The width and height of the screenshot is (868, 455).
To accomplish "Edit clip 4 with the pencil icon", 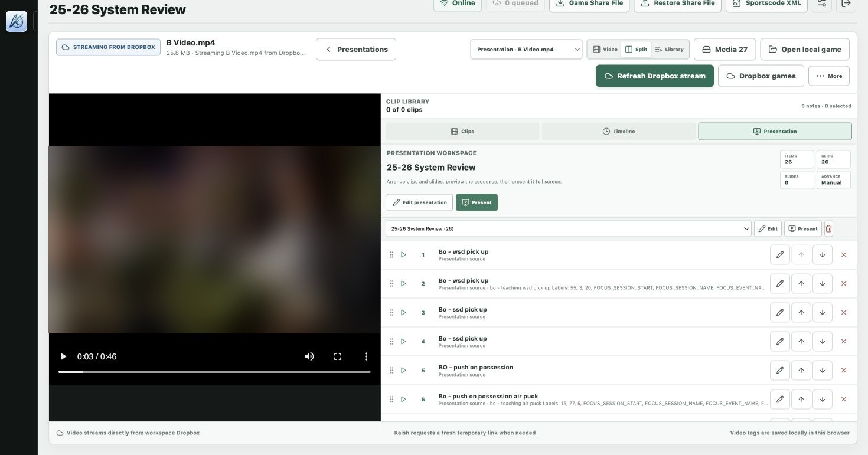I will point(780,342).
